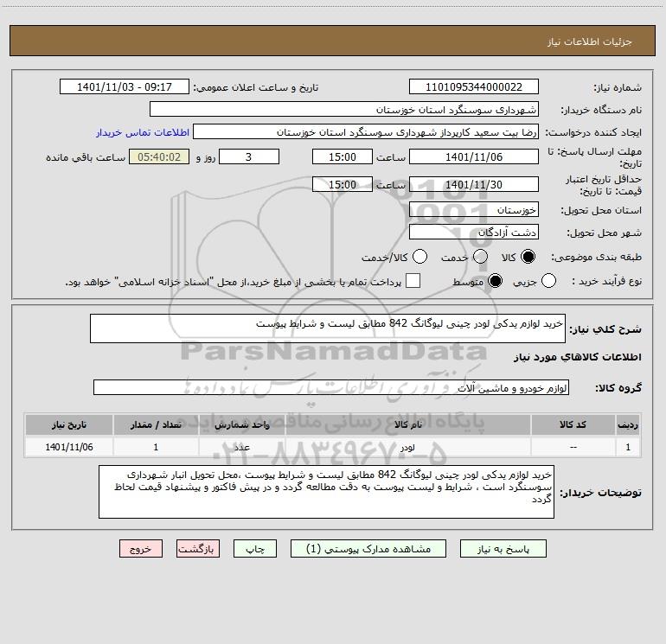Viewport: 666px width, 644px height.
Task: Click the buyer notes text area
Action: coord(326,492)
